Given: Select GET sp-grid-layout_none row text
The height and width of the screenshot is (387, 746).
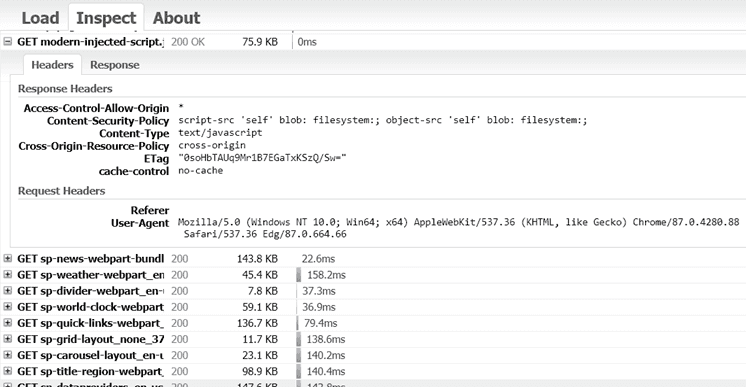Looking at the screenshot, I should (90, 339).
